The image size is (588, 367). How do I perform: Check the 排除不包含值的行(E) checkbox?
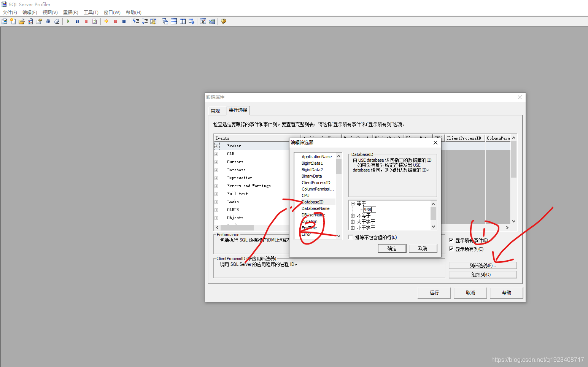click(351, 237)
